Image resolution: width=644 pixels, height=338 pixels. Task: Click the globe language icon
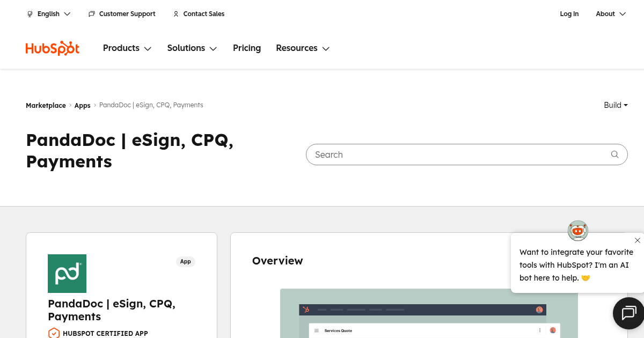click(30, 14)
